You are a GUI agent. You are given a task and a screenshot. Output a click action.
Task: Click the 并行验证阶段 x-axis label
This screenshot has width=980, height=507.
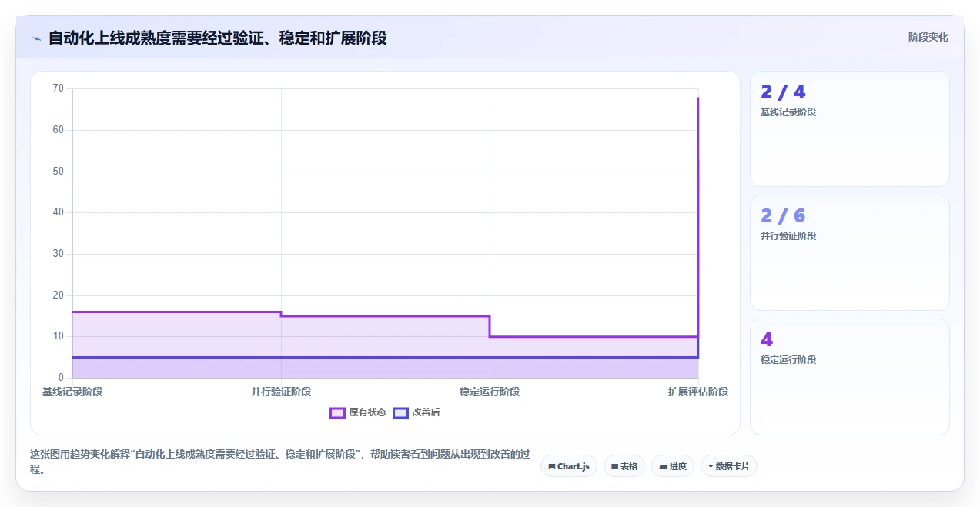(281, 392)
